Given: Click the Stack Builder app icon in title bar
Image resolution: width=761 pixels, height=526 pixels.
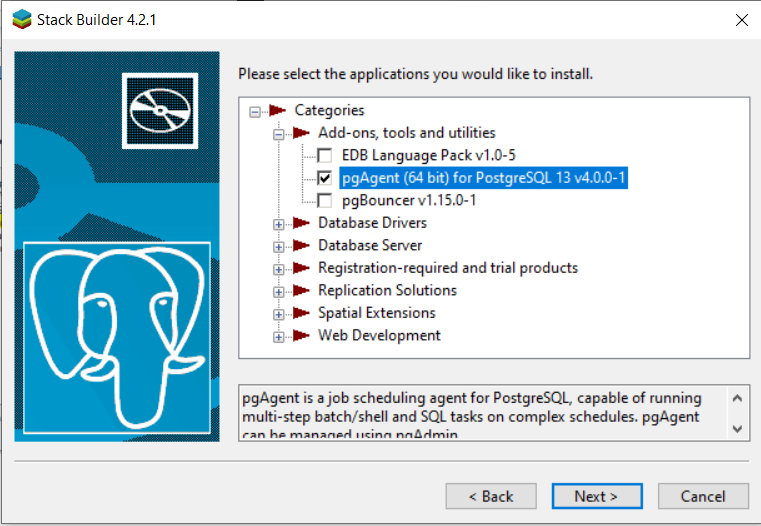Looking at the screenshot, I should click(x=22, y=20).
